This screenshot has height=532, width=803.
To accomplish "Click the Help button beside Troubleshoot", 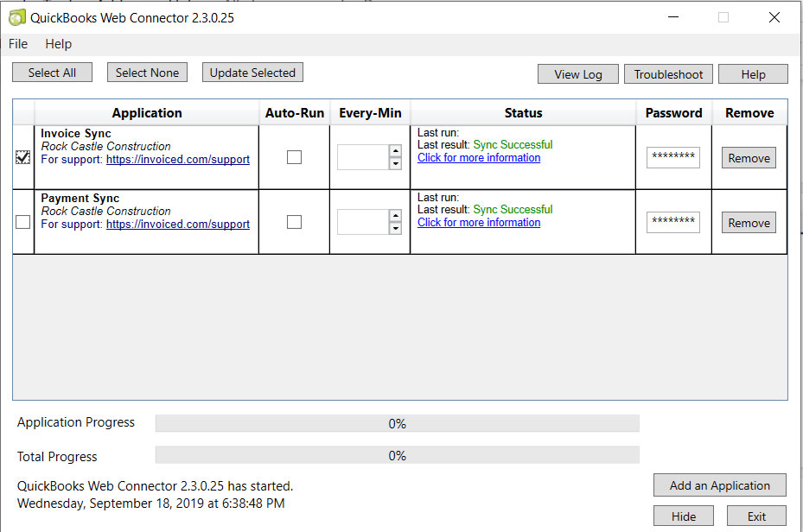I will point(754,74).
